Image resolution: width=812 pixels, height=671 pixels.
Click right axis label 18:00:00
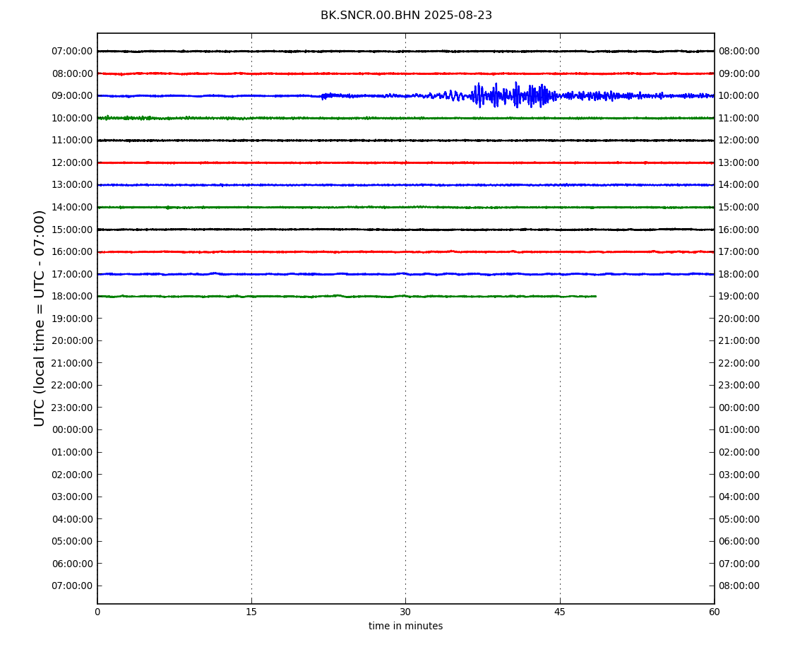tap(739, 274)
